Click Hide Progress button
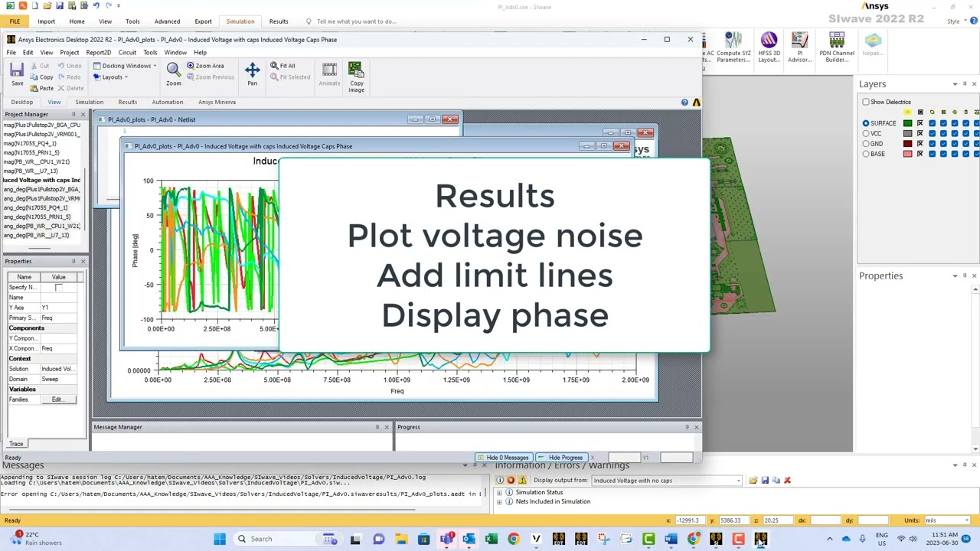 tap(560, 458)
